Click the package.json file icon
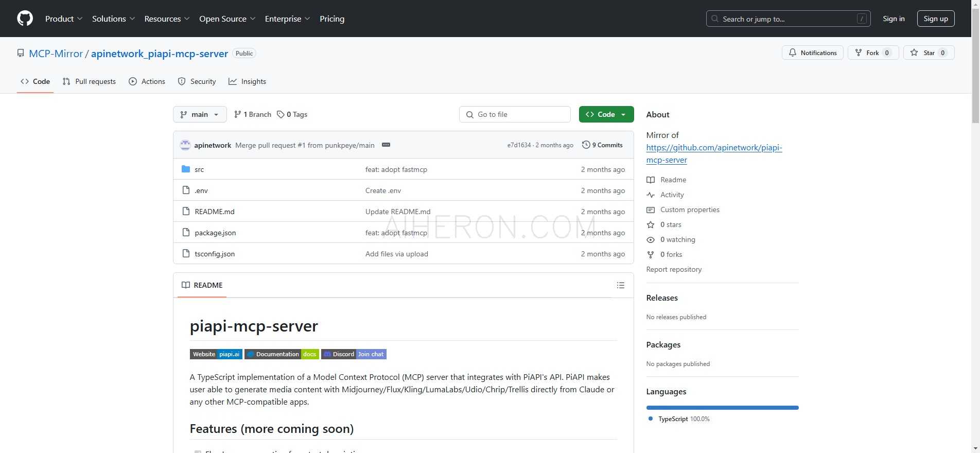This screenshot has width=980, height=453. 186,233
